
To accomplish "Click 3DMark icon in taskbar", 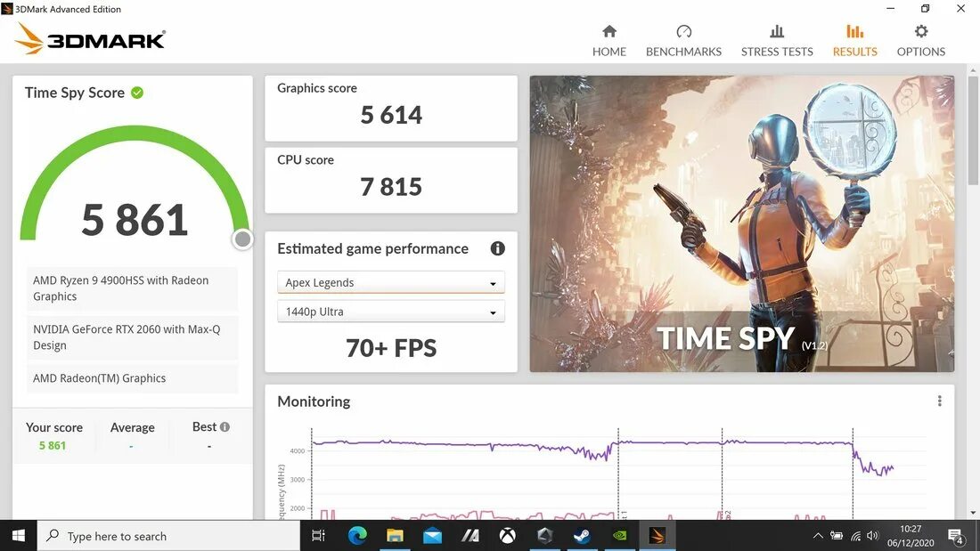I will point(657,536).
